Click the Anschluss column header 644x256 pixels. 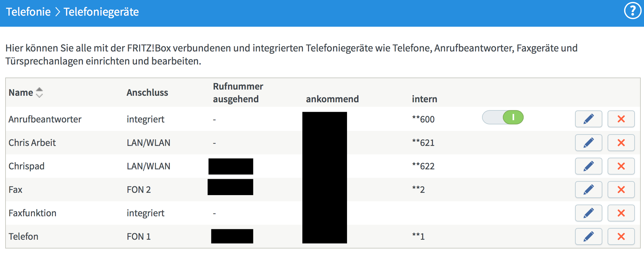point(147,93)
